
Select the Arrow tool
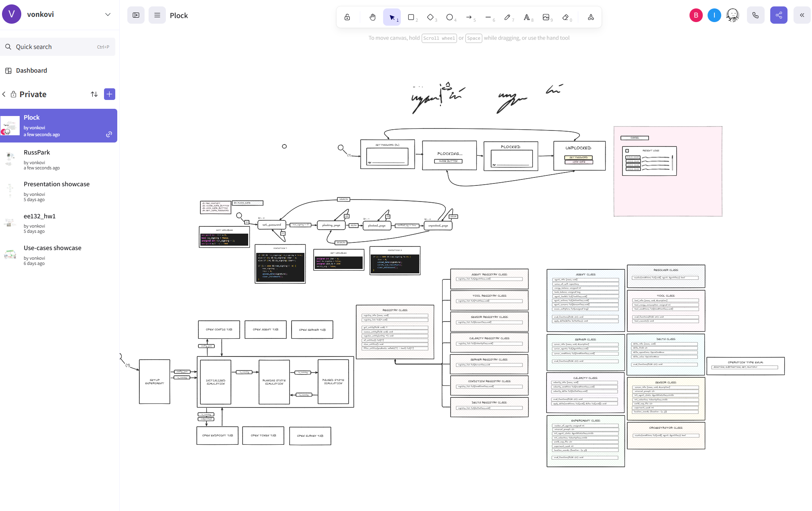click(x=469, y=17)
